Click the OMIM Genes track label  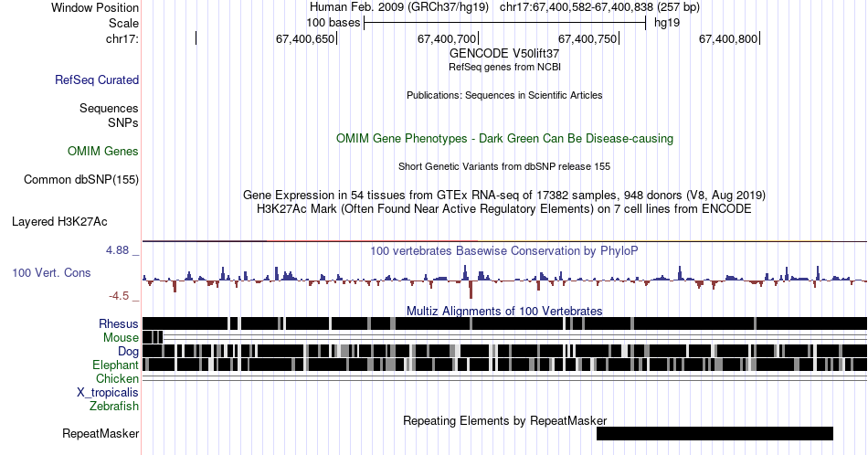[x=103, y=151]
